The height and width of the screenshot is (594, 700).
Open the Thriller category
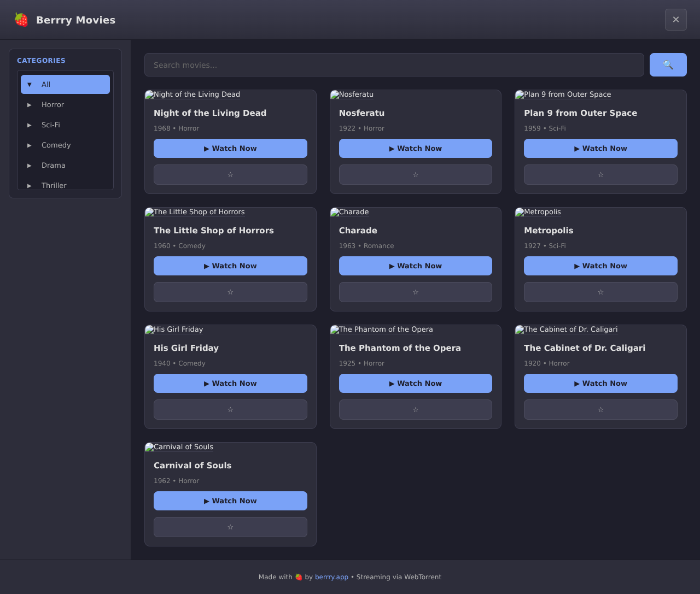pyautogui.click(x=54, y=185)
